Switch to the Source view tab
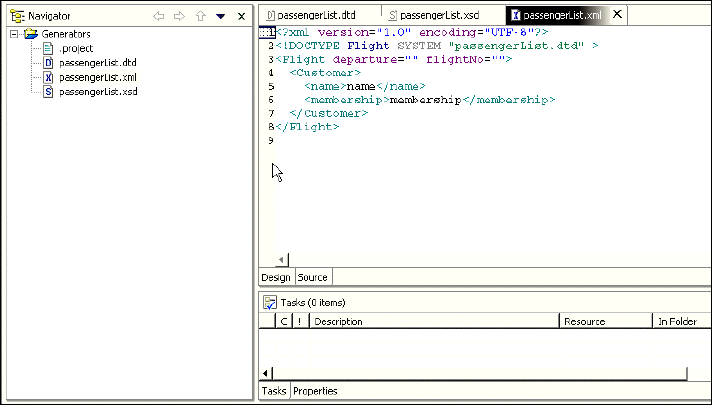Viewport: 712px width, 405px height. [x=312, y=277]
